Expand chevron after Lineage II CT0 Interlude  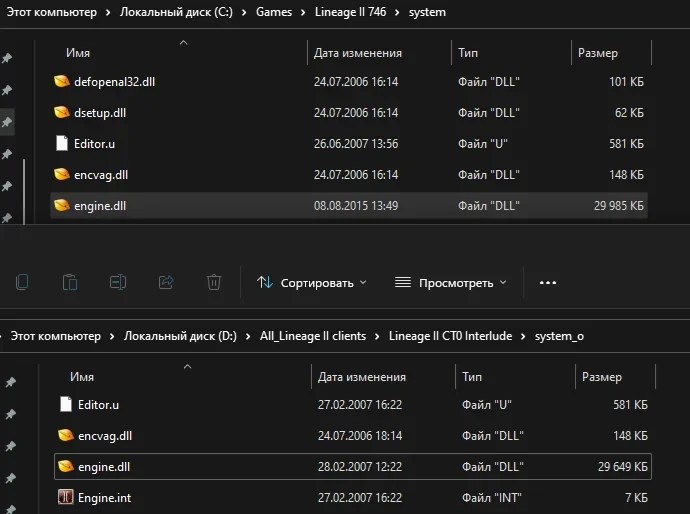[523, 336]
